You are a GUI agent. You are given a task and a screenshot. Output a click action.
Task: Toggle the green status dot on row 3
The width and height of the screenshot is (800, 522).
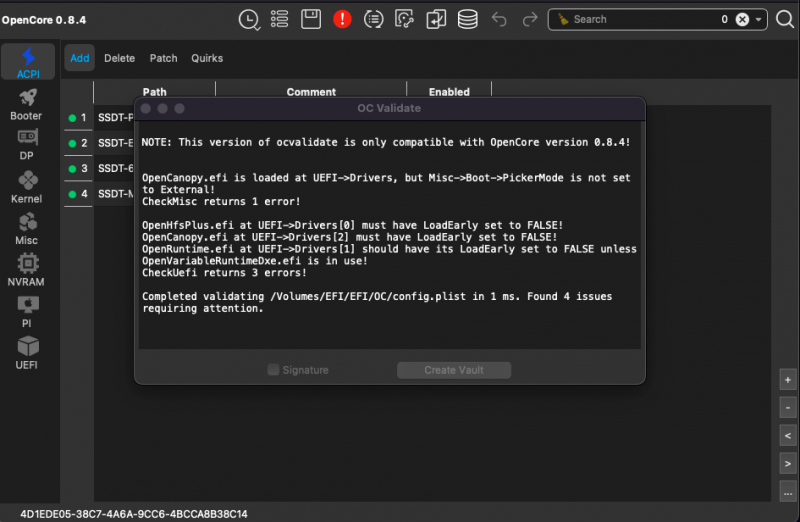pyautogui.click(x=72, y=169)
